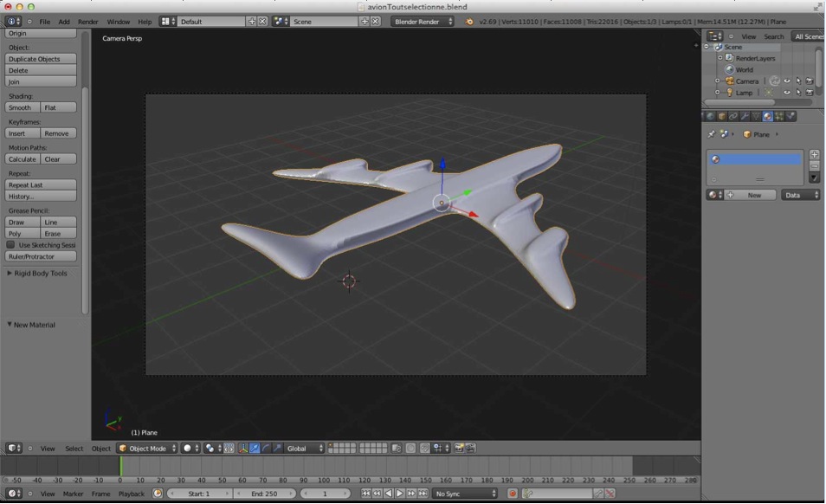
Task: Open the Render menu
Action: click(88, 22)
